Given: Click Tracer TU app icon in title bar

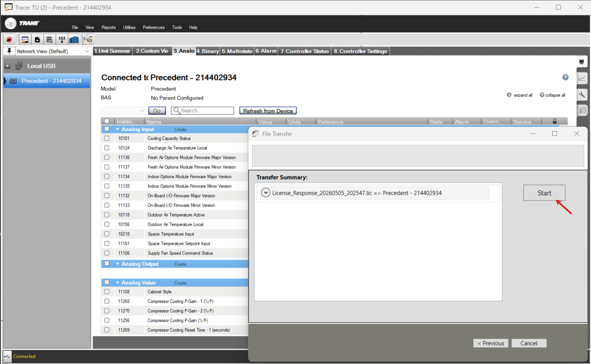Looking at the screenshot, I should point(8,7).
